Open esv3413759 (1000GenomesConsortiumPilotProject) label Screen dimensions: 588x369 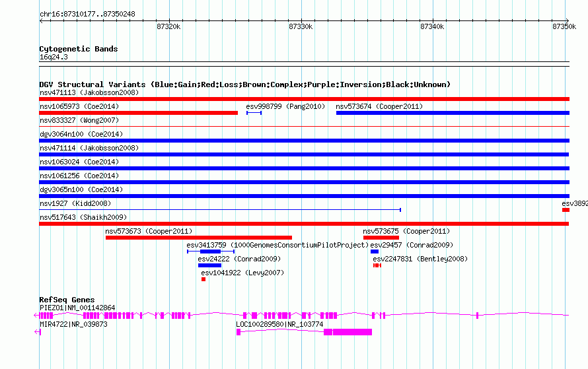coord(277,245)
